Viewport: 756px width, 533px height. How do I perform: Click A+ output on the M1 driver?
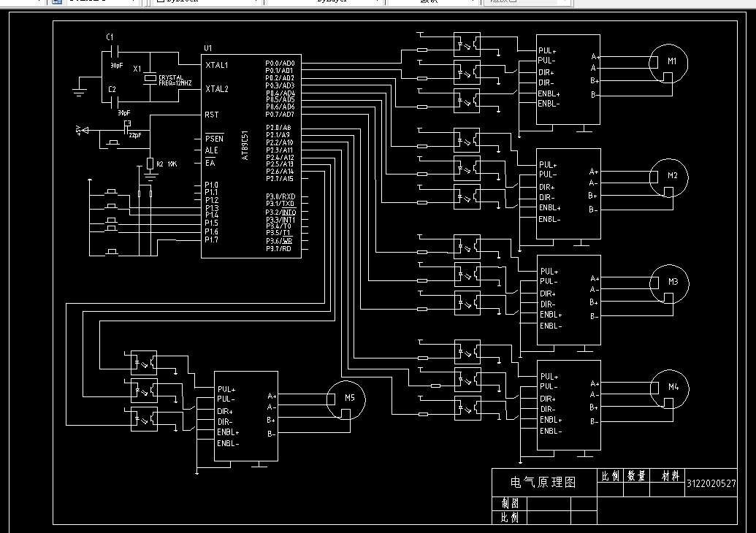pyautogui.click(x=595, y=57)
